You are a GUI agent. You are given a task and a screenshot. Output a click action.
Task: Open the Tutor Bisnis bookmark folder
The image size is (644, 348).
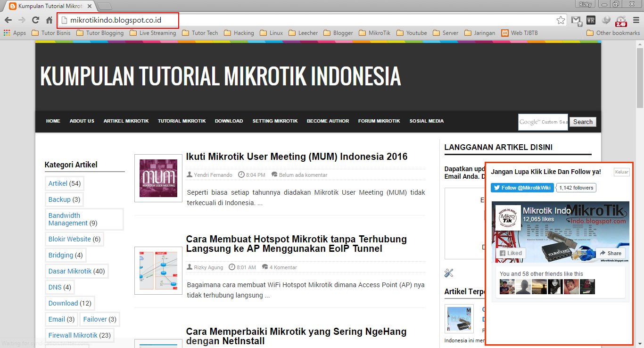51,33
